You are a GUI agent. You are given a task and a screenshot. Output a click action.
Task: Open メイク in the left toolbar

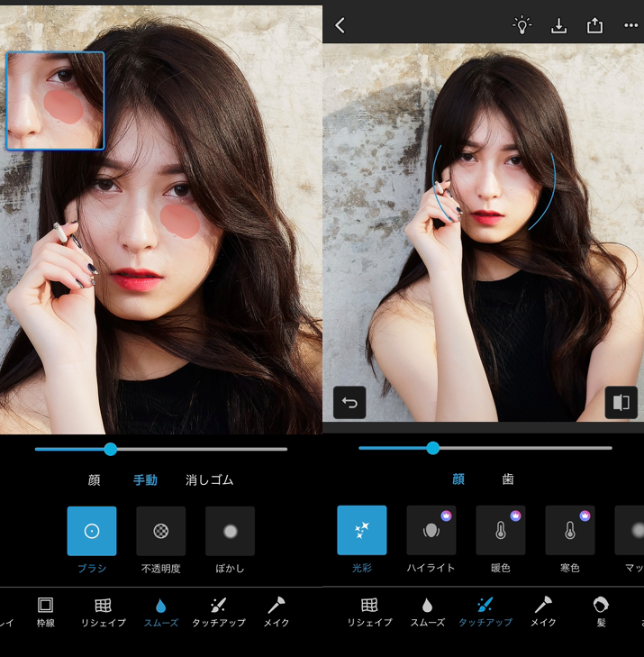(277, 612)
